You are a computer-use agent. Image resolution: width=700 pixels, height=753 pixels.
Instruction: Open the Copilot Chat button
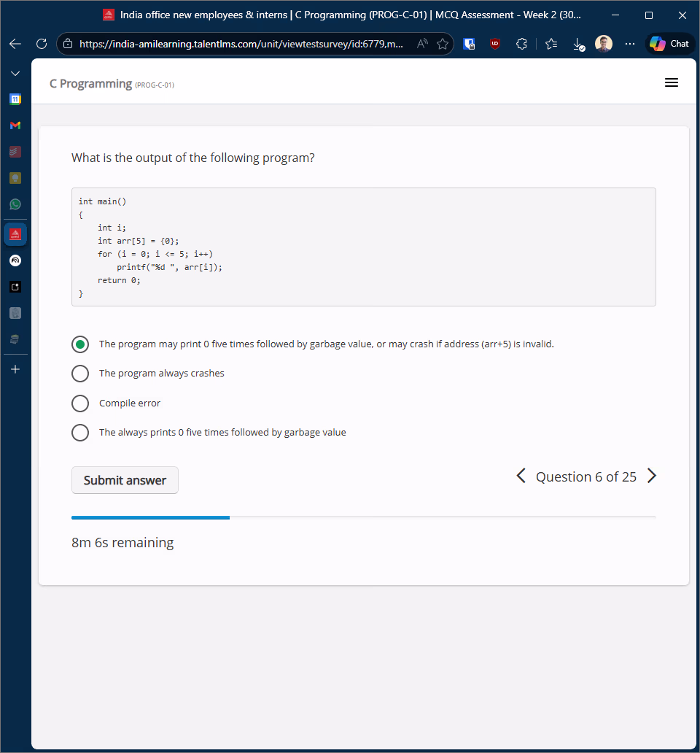click(670, 44)
